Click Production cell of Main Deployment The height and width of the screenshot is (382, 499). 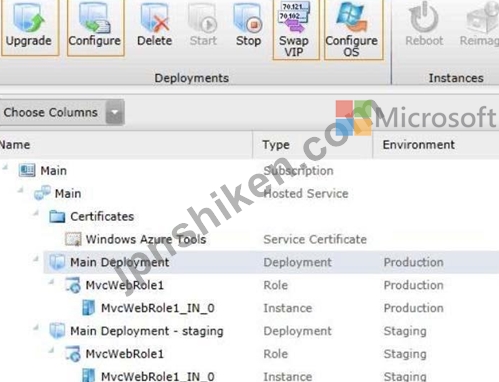click(414, 262)
